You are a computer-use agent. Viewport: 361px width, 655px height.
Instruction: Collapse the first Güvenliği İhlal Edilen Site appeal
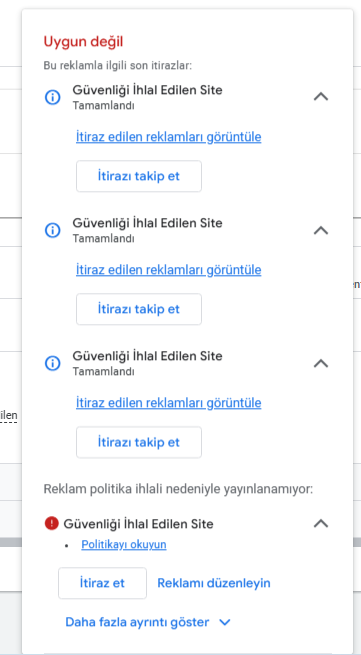point(321,97)
